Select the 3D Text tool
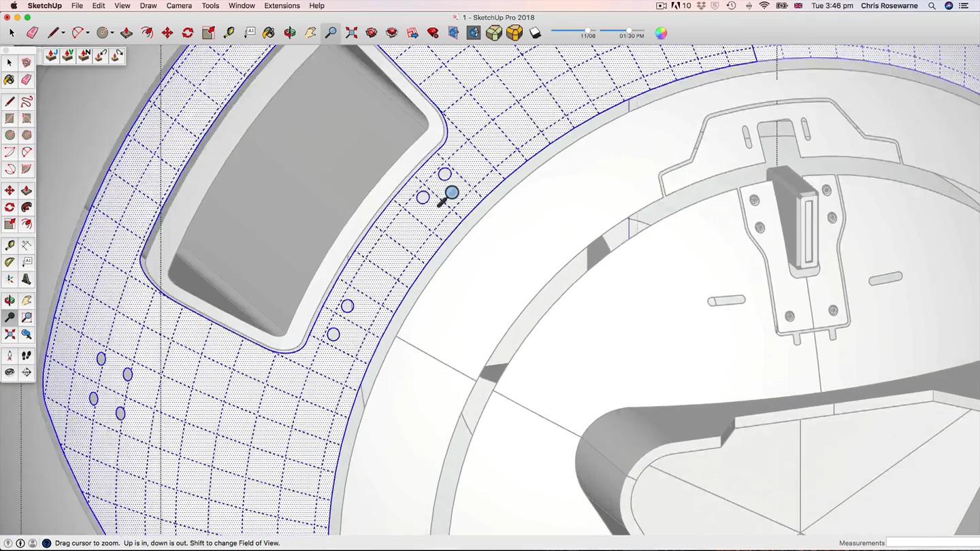The image size is (980, 551). click(x=27, y=279)
